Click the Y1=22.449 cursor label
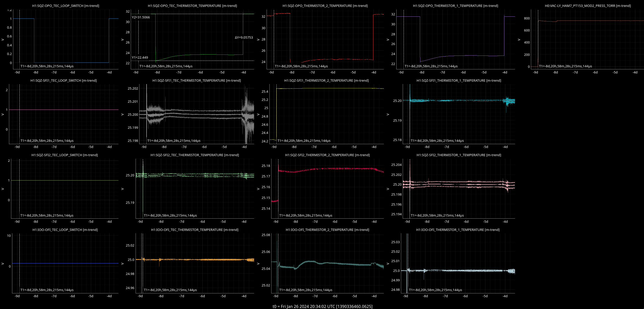The height and width of the screenshot is (309, 644). [x=140, y=58]
